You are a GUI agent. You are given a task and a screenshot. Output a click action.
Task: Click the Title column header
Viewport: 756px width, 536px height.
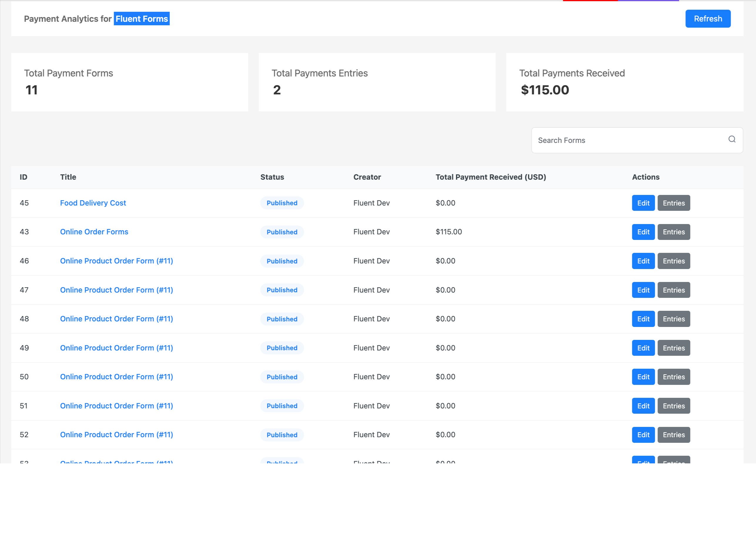pyautogui.click(x=68, y=177)
